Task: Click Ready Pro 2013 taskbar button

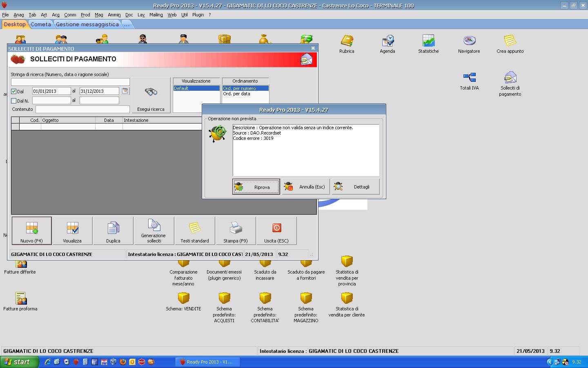Action: coord(207,362)
